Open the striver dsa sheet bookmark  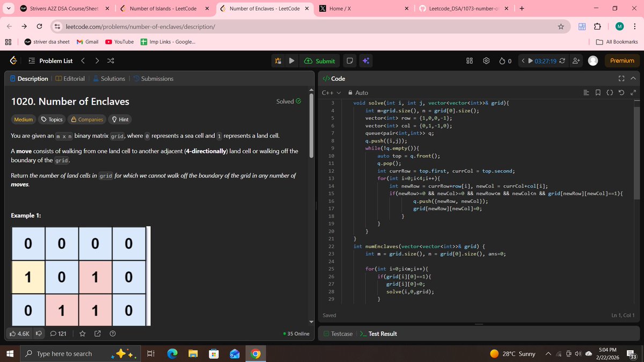pyautogui.click(x=46, y=42)
